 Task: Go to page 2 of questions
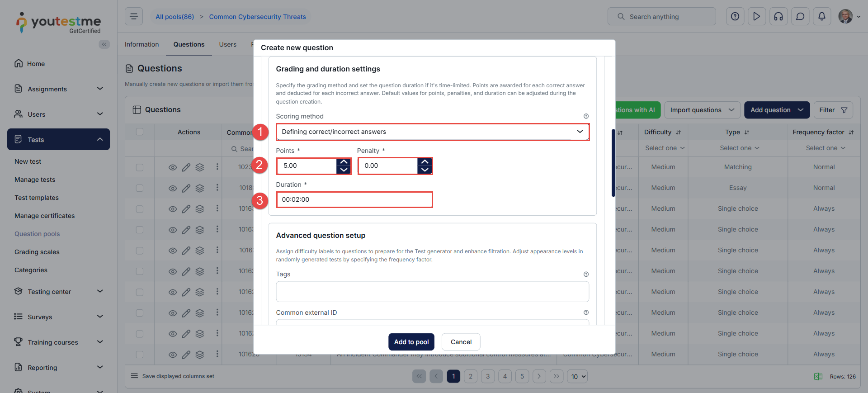(x=471, y=376)
